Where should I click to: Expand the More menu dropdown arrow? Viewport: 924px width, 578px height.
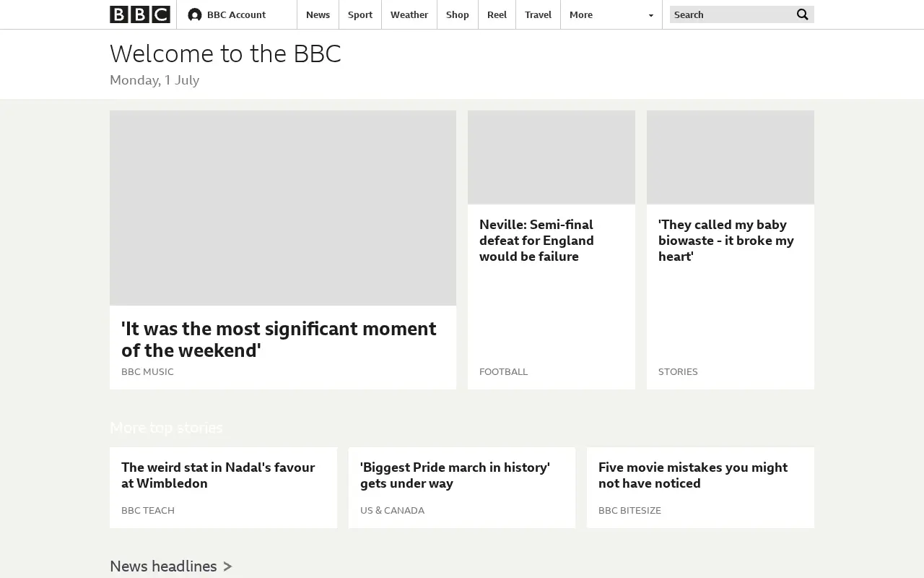point(650,15)
